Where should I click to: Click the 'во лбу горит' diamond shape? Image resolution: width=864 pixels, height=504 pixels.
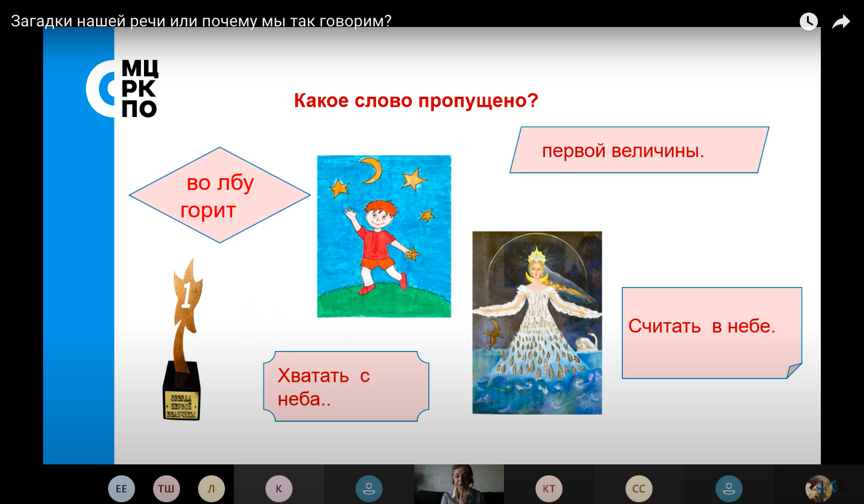pos(220,195)
